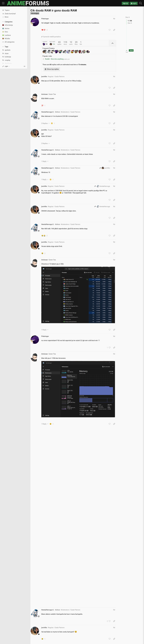The image size is (144, 644).
Task: Copy link of "Windows 10" post
Action: [114, 180]
